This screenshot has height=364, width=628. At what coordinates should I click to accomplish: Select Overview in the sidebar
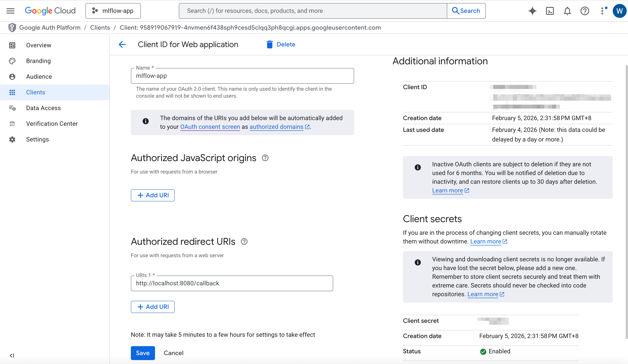click(x=39, y=45)
